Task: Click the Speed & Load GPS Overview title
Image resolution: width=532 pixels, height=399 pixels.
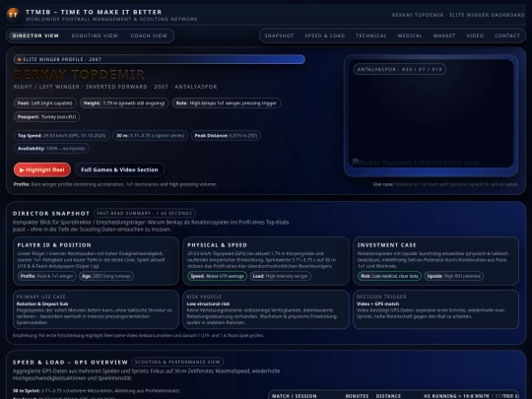Action: point(70,362)
